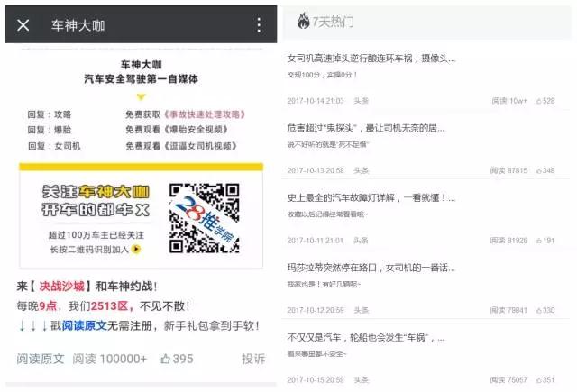Open the three-dot more options menu

(259, 25)
